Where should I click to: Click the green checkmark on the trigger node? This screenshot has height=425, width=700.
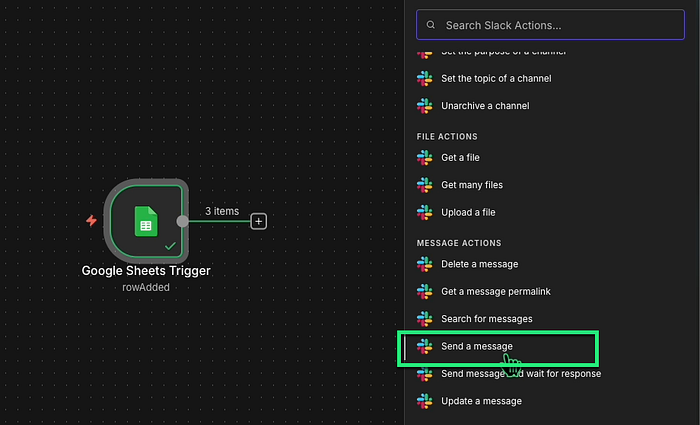(x=170, y=246)
